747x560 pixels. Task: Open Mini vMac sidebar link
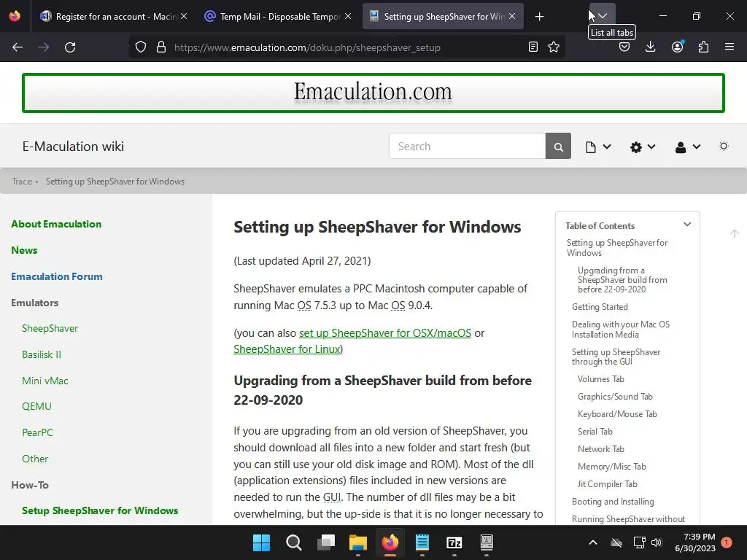click(44, 381)
